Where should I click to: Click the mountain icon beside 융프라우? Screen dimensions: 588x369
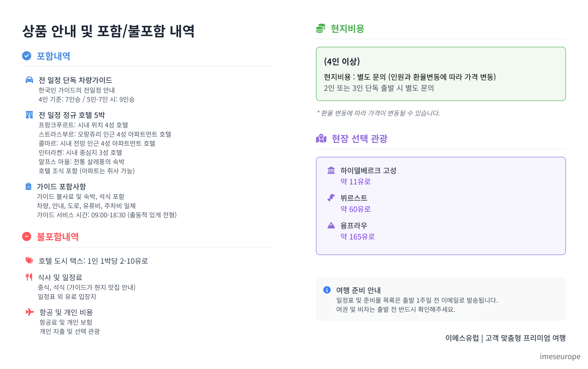(x=331, y=225)
